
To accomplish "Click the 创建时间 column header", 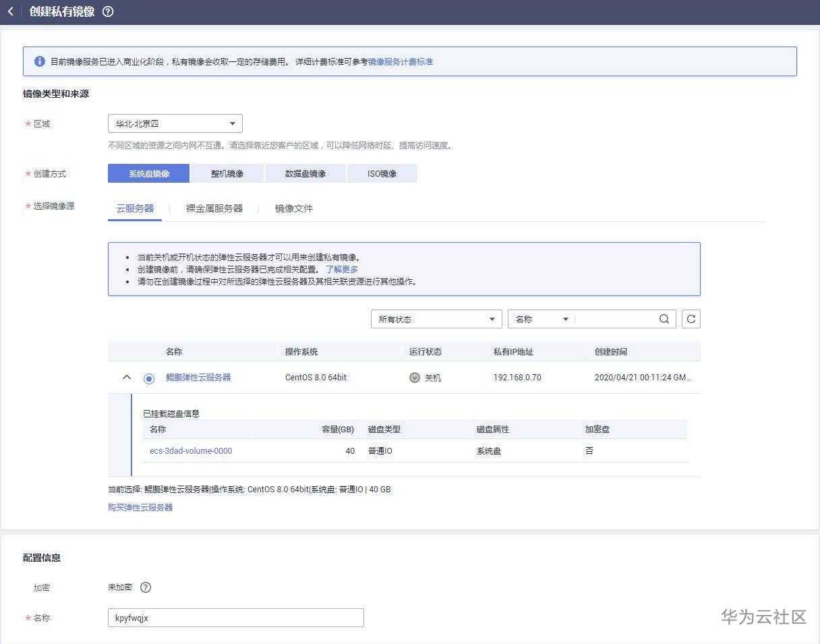I will tap(611, 351).
